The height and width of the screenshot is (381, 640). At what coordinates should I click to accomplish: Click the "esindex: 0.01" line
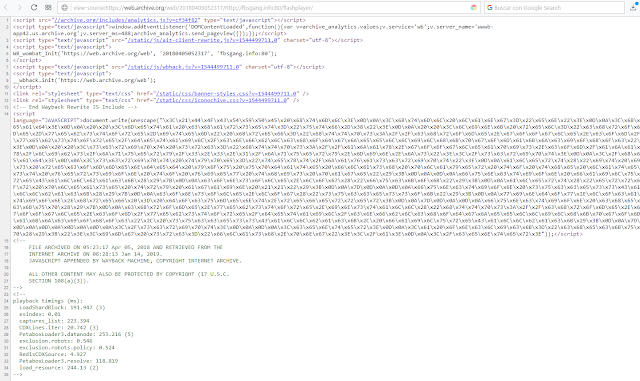[40, 314]
